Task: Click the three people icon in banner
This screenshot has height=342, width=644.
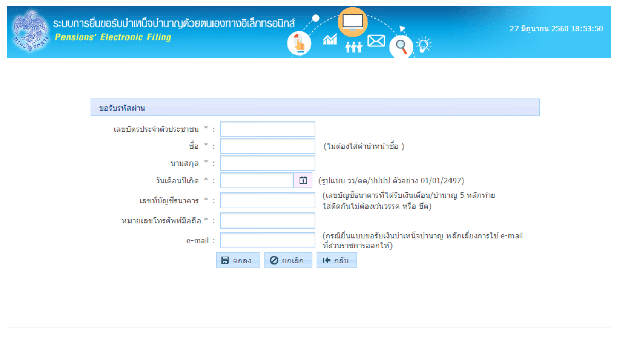Action: [x=353, y=47]
